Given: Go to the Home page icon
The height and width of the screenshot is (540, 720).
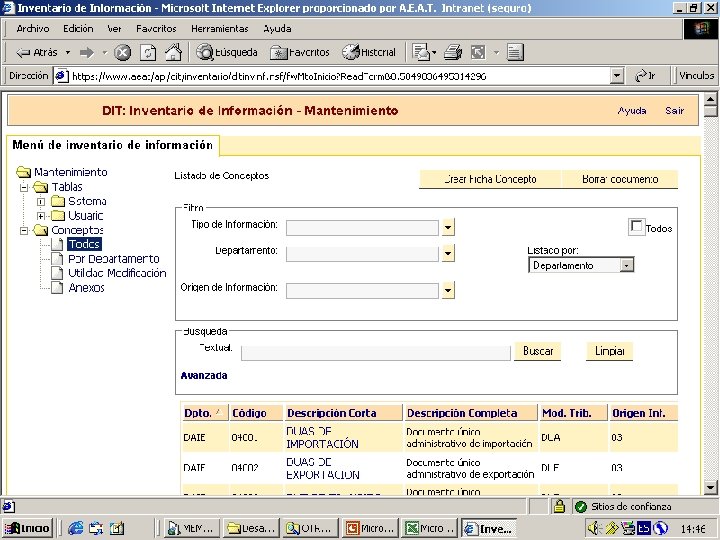Looking at the screenshot, I should tap(173, 52).
